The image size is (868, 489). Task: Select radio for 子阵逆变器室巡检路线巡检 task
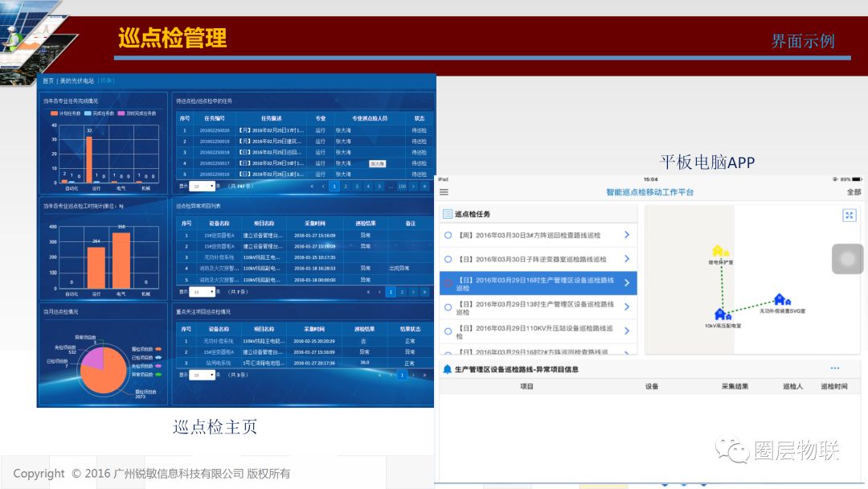[448, 259]
